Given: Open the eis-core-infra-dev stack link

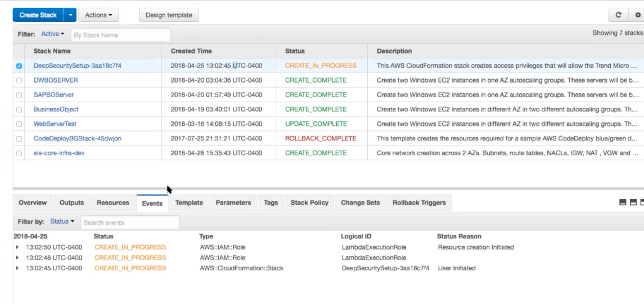Looking at the screenshot, I should (59, 153).
